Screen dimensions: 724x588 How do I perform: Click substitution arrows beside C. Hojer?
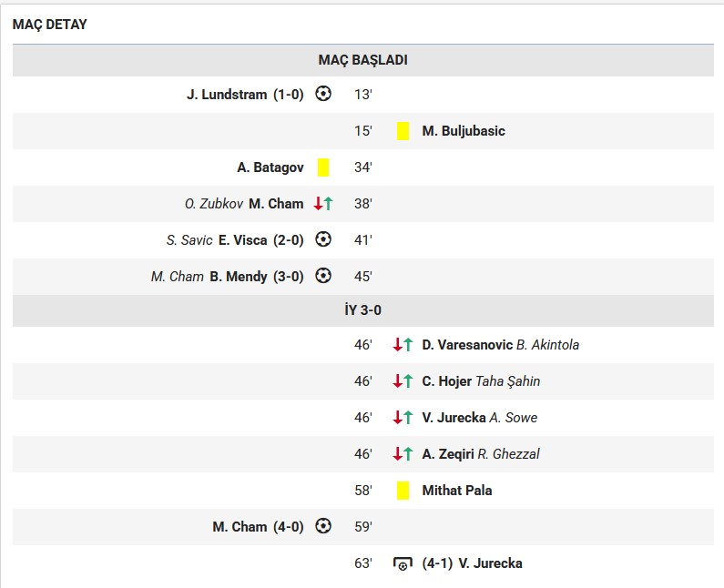[x=403, y=381]
